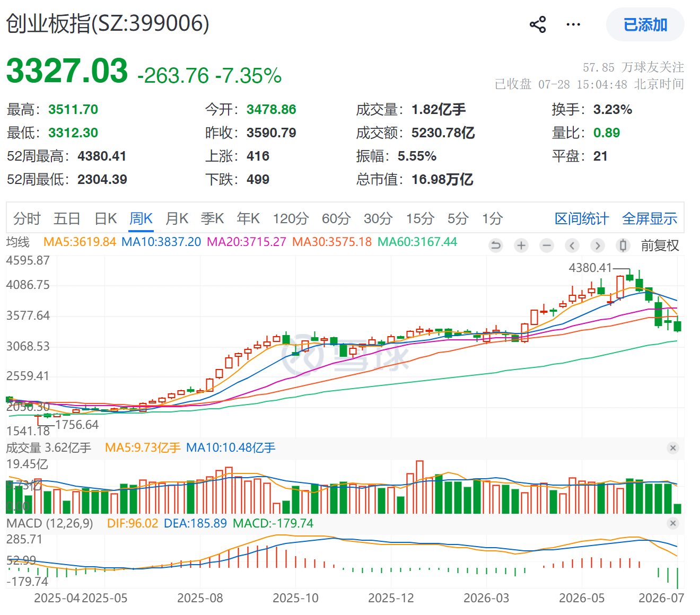Zoom out the chart with minus icon
The image size is (700, 615).
547,245
